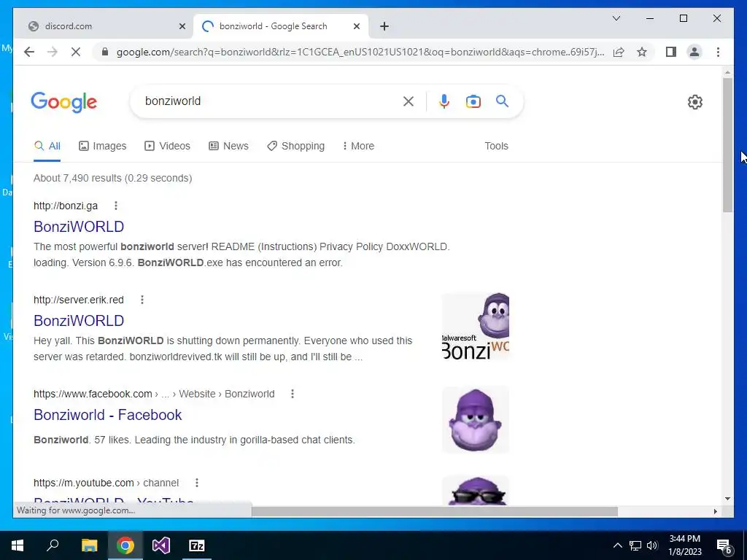Open Bonziworld - Facebook result
Viewport: 747px width, 560px height.
pos(108,415)
